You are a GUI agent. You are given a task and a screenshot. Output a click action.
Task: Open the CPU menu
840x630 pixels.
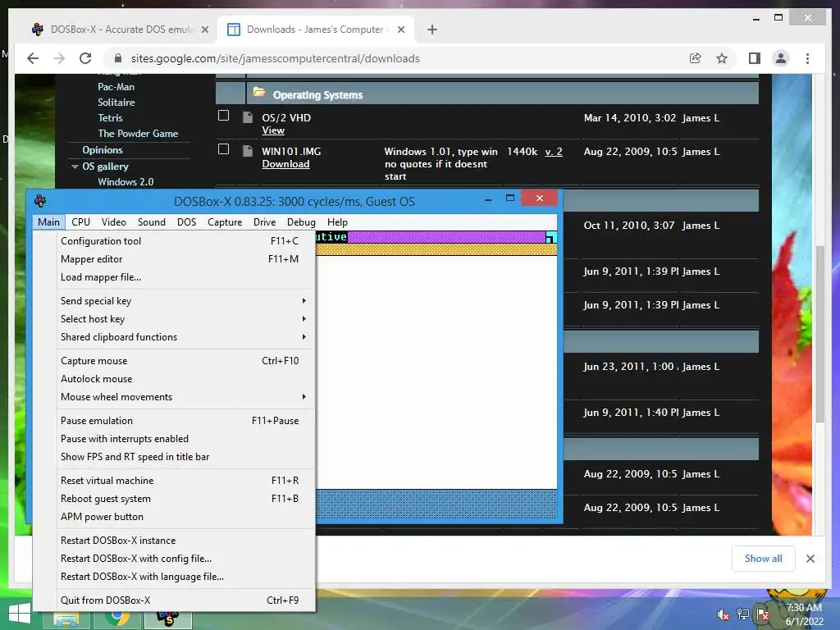point(81,222)
